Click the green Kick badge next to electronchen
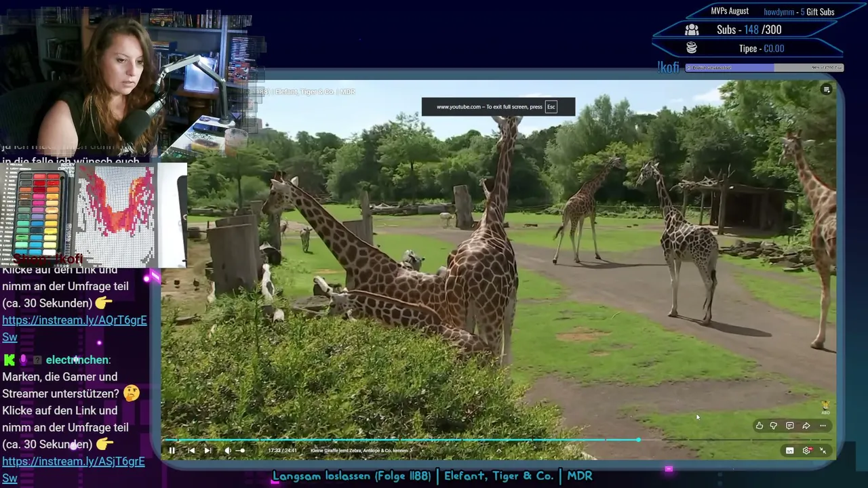868x488 pixels. tap(9, 360)
